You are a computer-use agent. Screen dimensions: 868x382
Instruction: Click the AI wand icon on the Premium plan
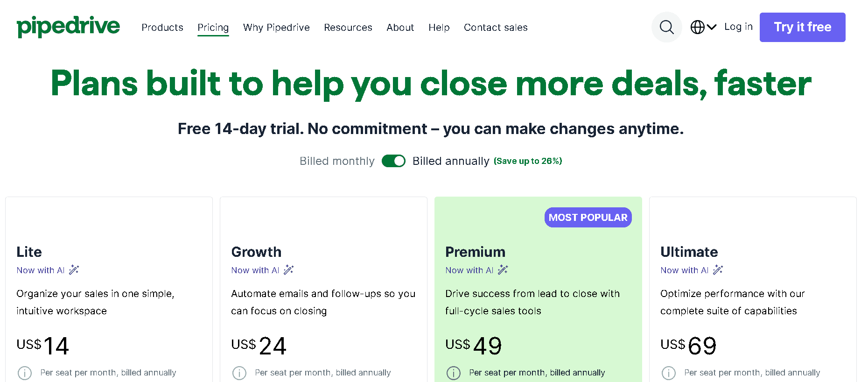[x=503, y=269]
